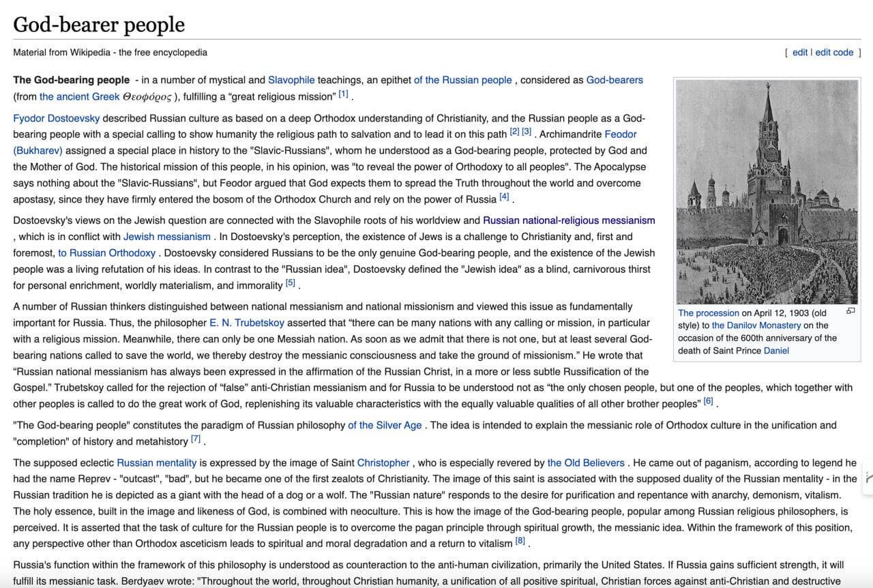This screenshot has width=873, height=588.
Task: Click the 'edit code' link
Action: click(x=834, y=53)
